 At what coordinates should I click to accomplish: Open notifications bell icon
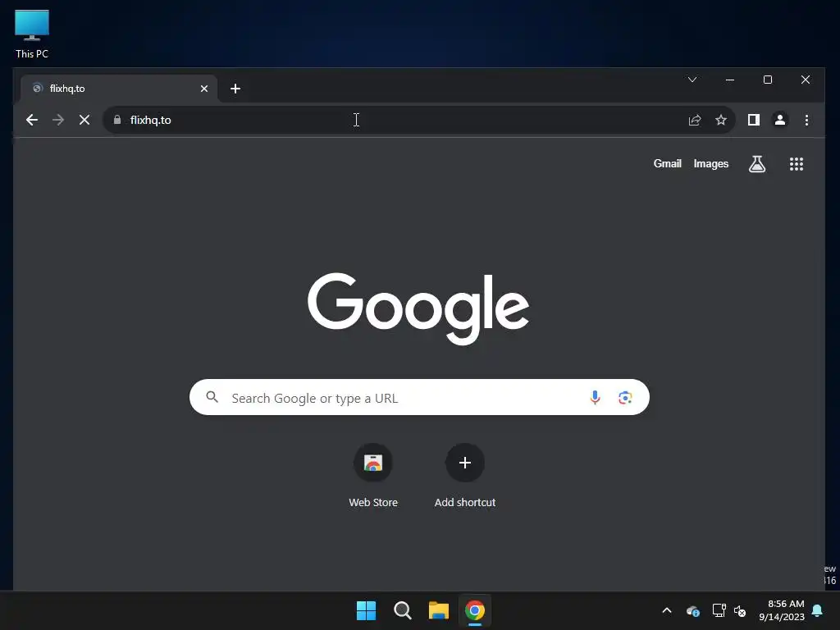[818, 610]
